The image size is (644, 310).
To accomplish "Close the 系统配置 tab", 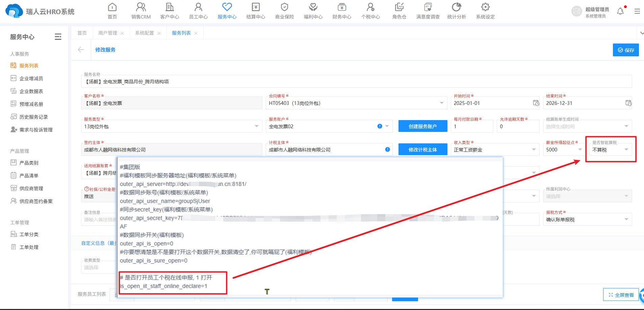I will 159,33.
